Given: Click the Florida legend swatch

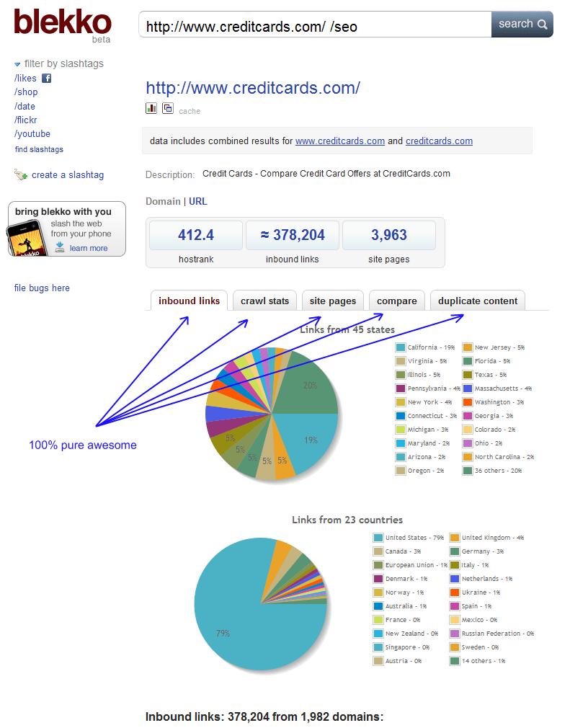Looking at the screenshot, I should pos(468,361).
